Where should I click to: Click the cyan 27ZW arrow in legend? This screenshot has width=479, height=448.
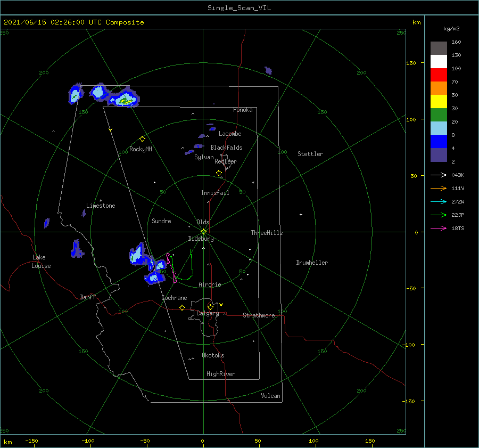(439, 201)
